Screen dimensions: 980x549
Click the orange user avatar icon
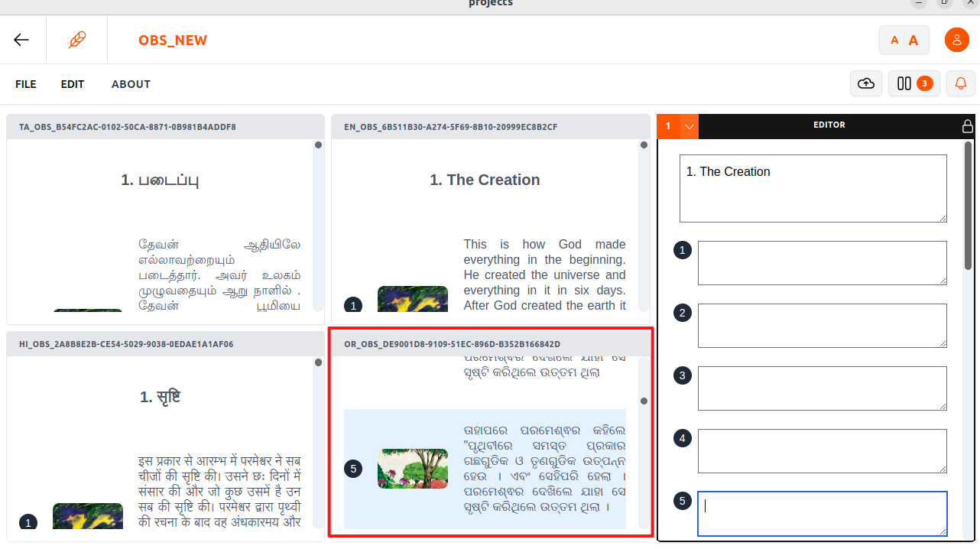click(956, 39)
